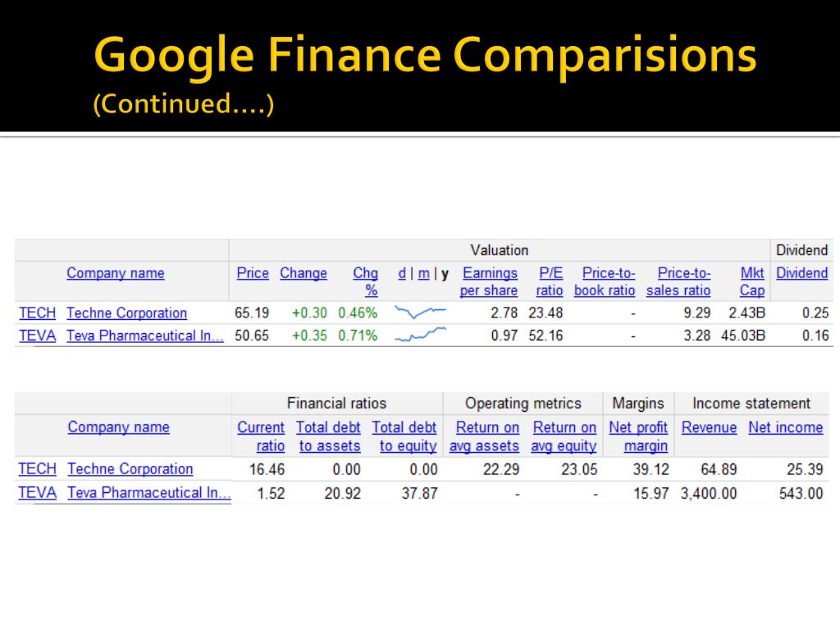
Task: Sort by Dividend column header link
Action: coord(802,273)
